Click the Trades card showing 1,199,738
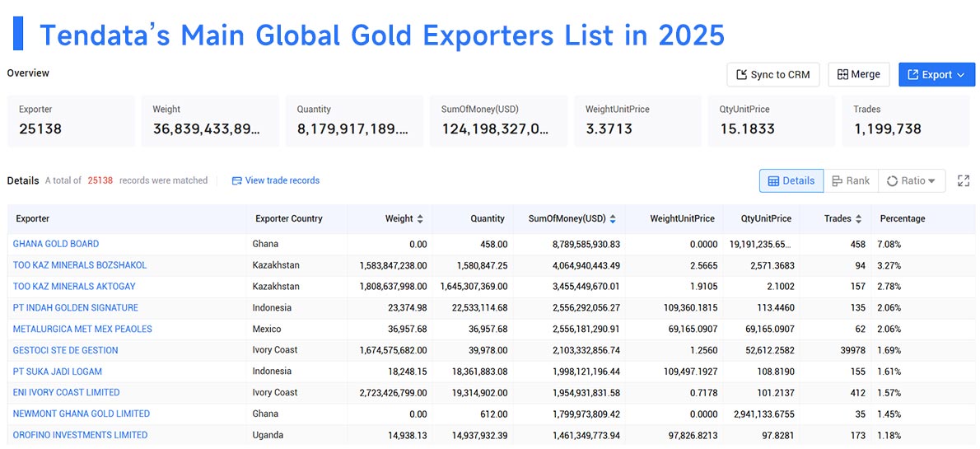 (906, 121)
